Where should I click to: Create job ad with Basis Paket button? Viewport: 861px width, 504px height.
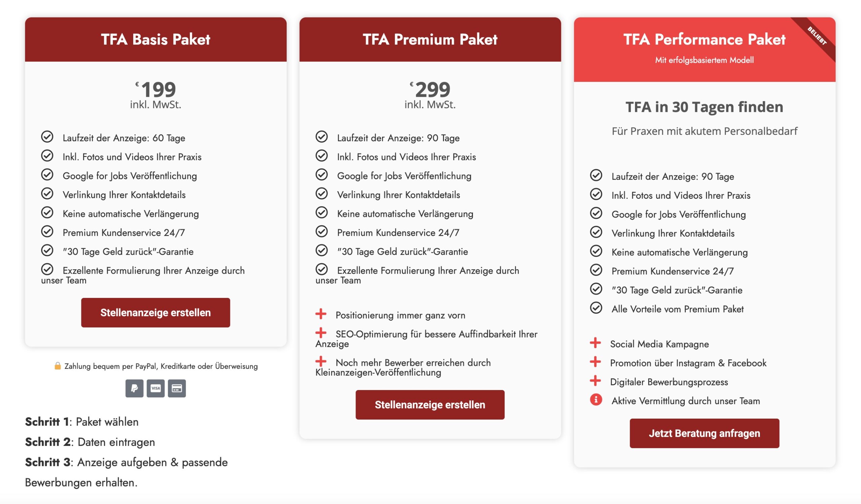[x=155, y=313]
